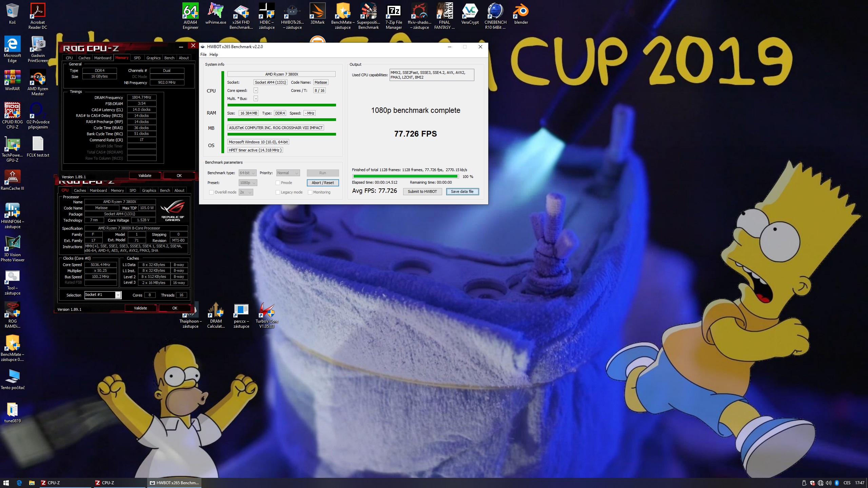Toggle the Overkill mode checkbox
Viewport: 868px width, 488px height.
point(211,192)
